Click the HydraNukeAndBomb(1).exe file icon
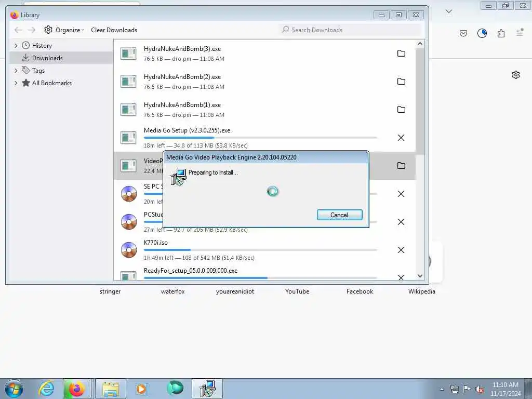Image resolution: width=532 pixels, height=399 pixels. pos(129,110)
